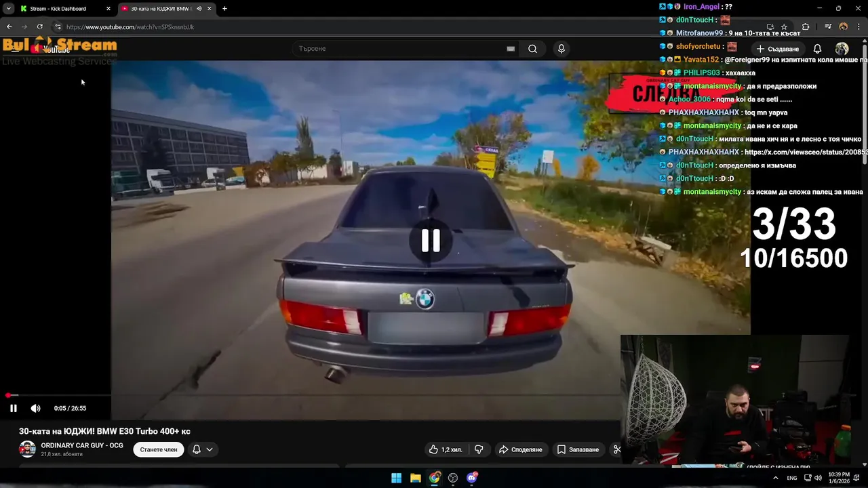Mute the tab via its speaker icon
The width and height of the screenshot is (868, 488).
click(199, 9)
